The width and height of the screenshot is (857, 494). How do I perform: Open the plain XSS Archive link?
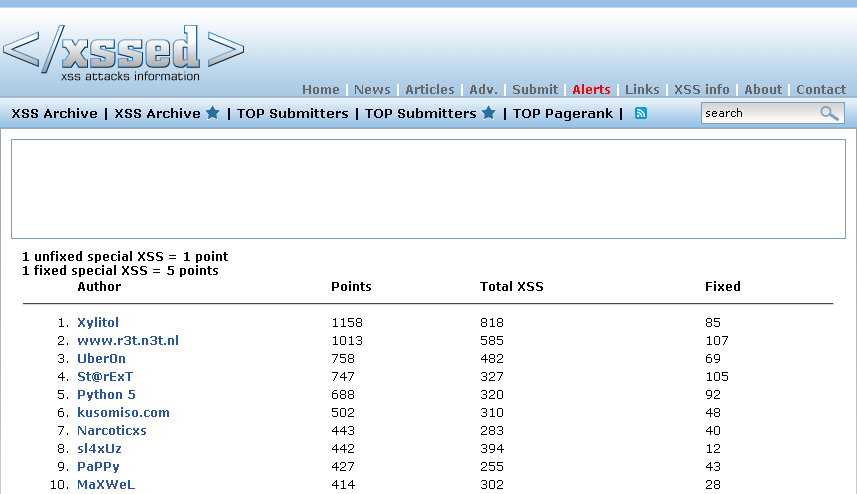[55, 113]
